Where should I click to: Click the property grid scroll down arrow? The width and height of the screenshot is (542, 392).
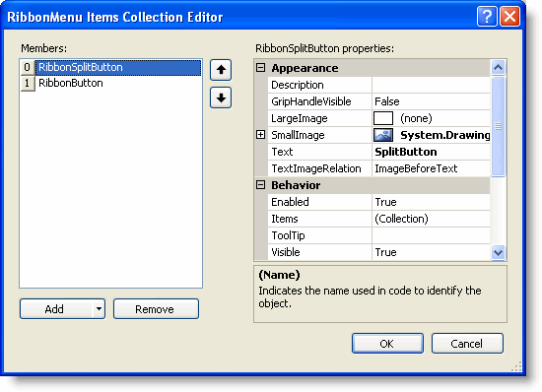pyautogui.click(x=498, y=252)
